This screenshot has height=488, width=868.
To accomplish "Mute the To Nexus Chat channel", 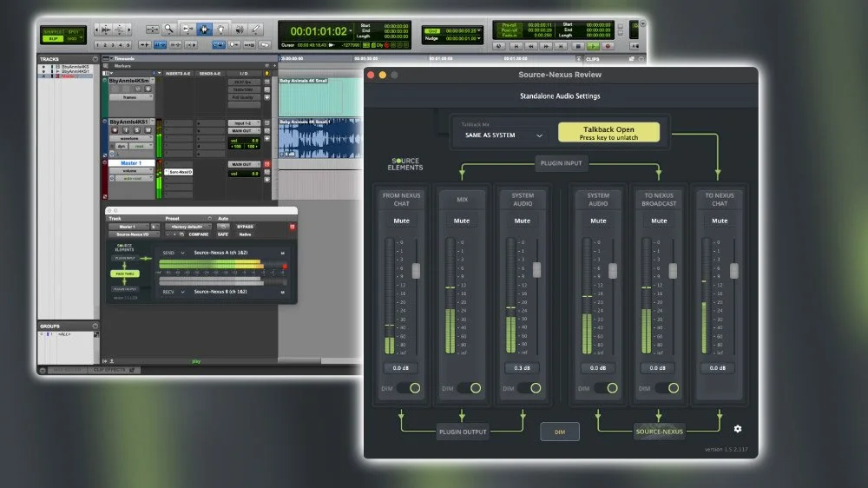I will 720,221.
